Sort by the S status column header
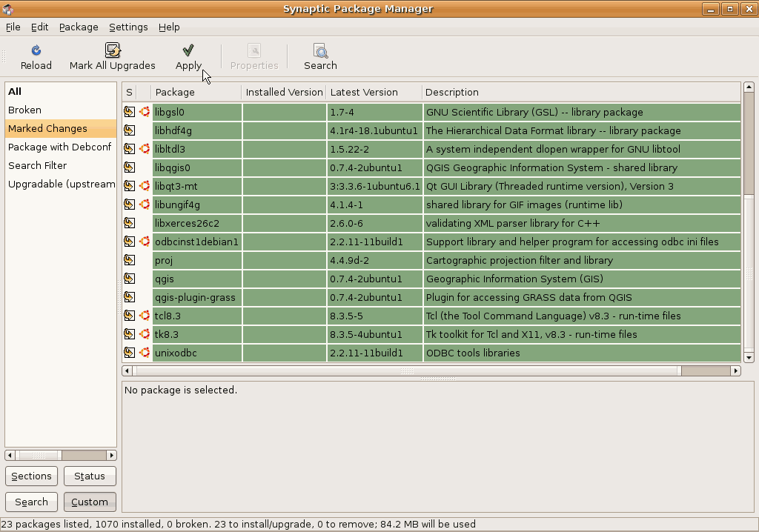Viewport: 759px width, 532px height. point(129,92)
